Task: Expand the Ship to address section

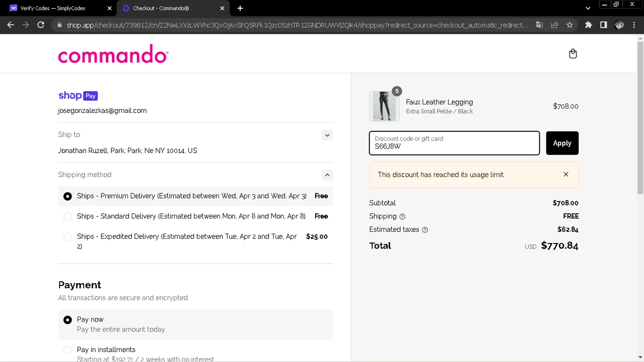Action: point(327,135)
